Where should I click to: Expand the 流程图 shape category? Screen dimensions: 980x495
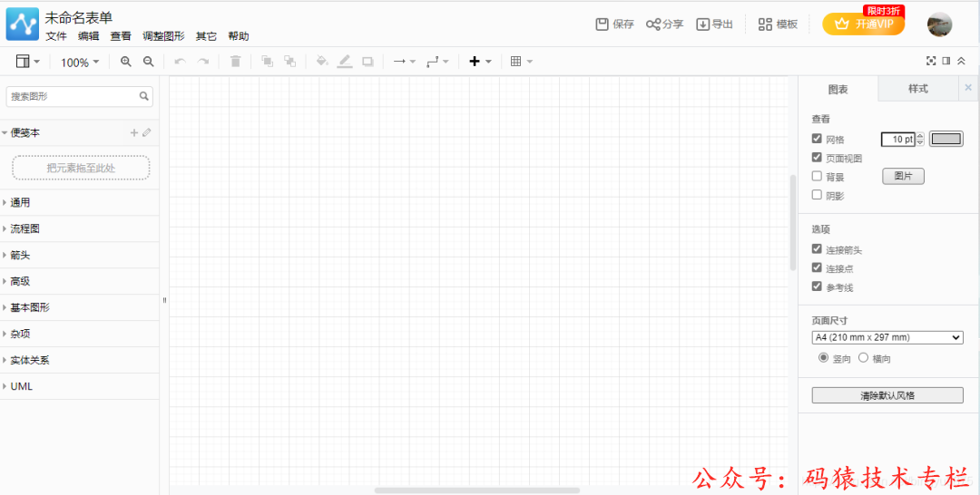pyautogui.click(x=79, y=228)
